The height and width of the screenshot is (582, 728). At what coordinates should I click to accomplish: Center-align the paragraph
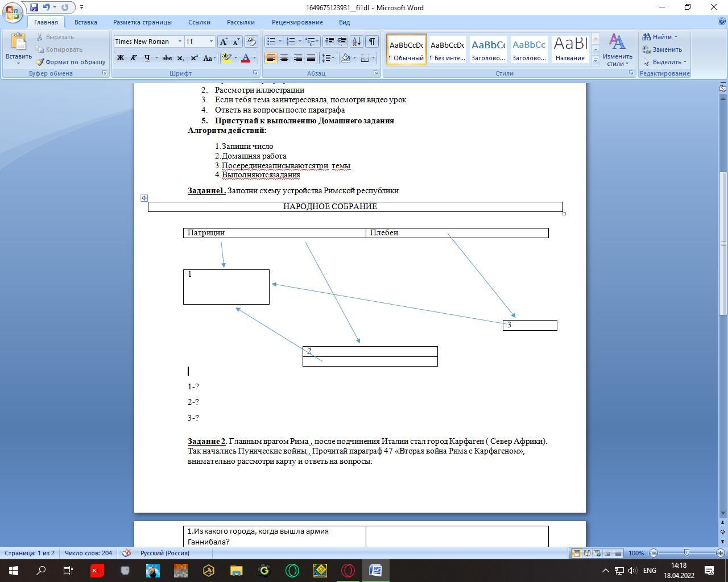click(x=284, y=58)
